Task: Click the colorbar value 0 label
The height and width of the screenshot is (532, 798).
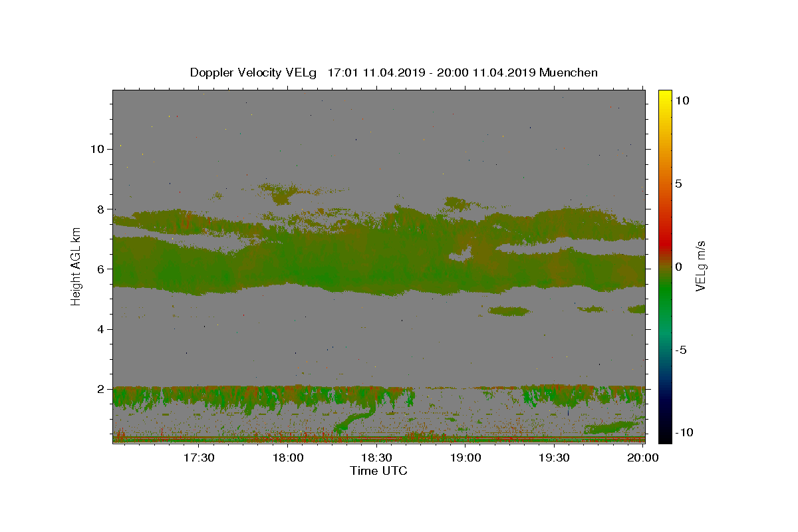Action: click(678, 267)
